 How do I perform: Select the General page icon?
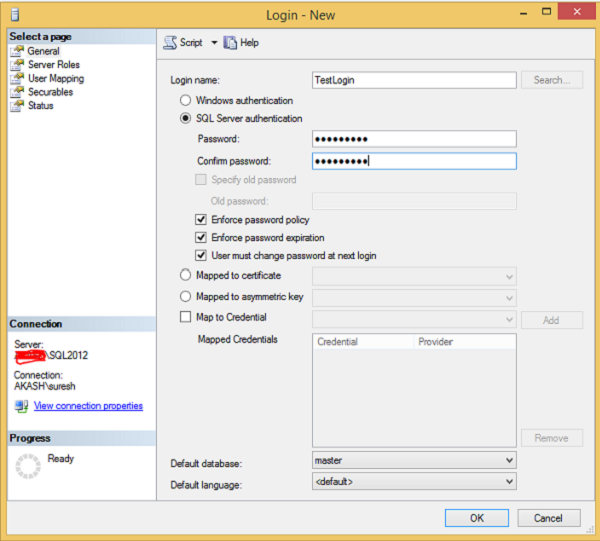[x=17, y=51]
